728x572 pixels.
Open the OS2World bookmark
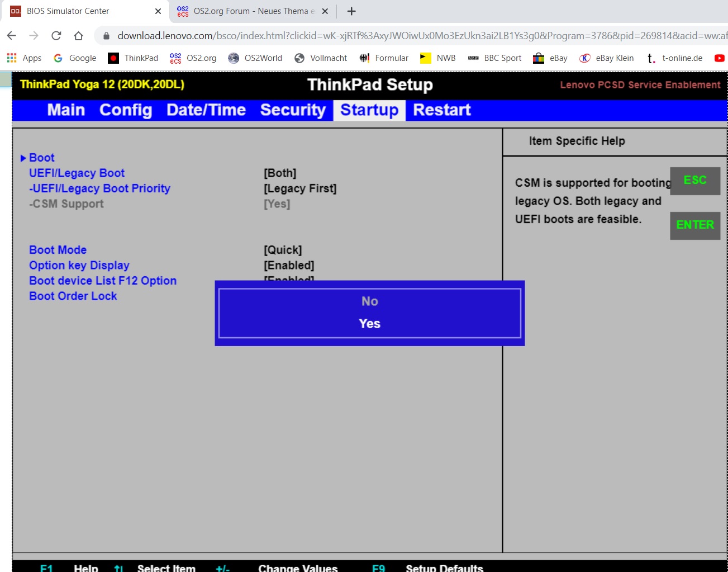(255, 58)
